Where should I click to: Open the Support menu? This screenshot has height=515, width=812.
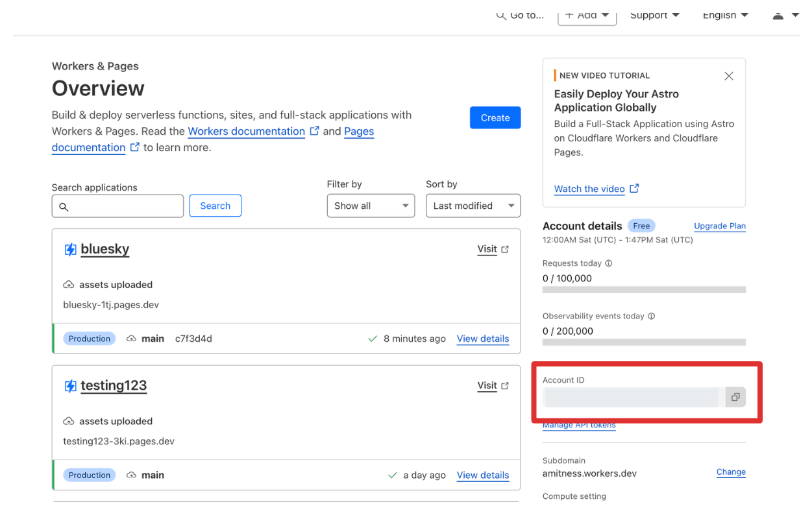point(654,16)
